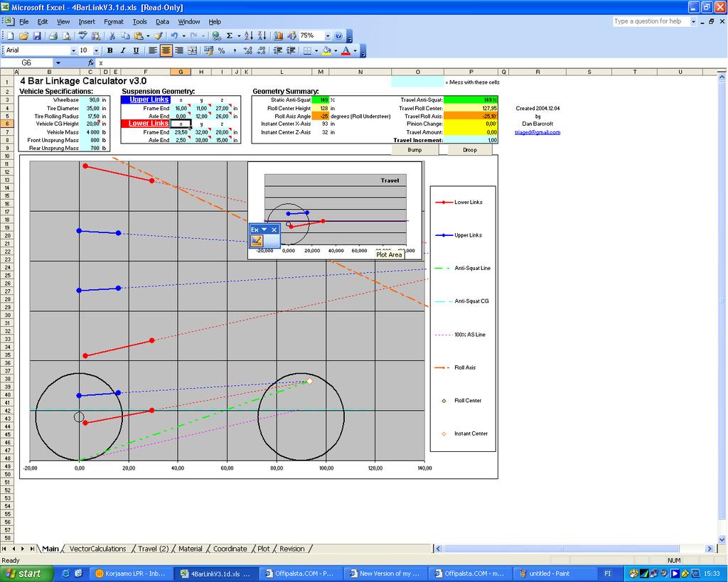Screen dimensions: 728x582
Task: Open the Format menu
Action: tap(113, 22)
